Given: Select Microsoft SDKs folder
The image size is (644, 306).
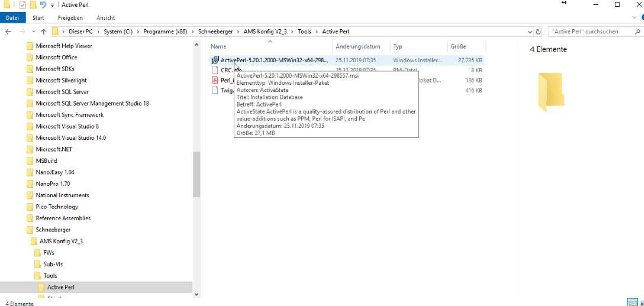Looking at the screenshot, I should click(x=55, y=69).
